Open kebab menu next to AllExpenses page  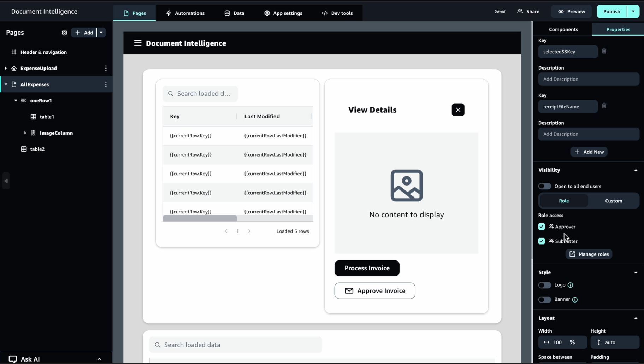[106, 84]
